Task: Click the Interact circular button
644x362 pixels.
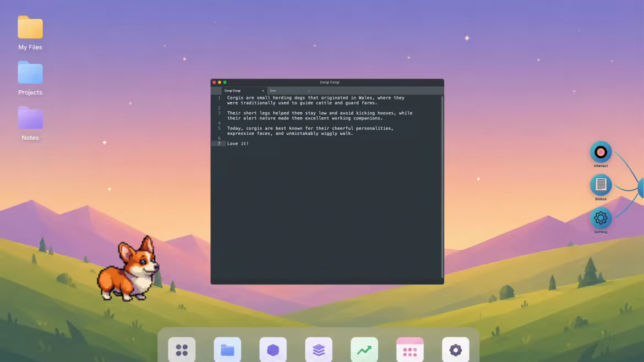Action: [x=601, y=152]
